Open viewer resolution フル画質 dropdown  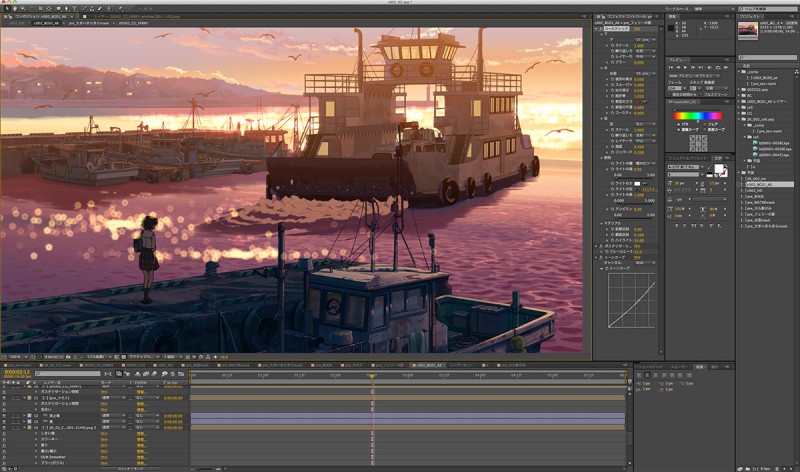coord(100,357)
